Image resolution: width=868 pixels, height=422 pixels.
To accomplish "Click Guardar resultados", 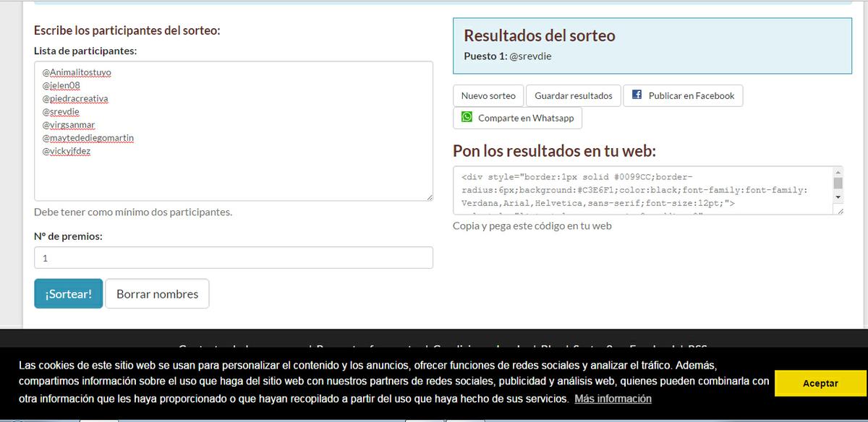I will click(x=572, y=95).
